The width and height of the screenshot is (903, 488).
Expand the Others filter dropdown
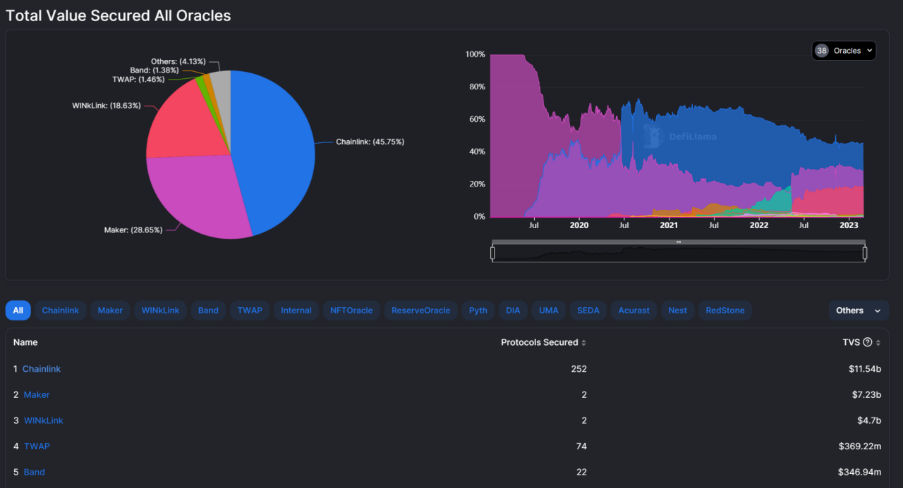[x=858, y=311]
